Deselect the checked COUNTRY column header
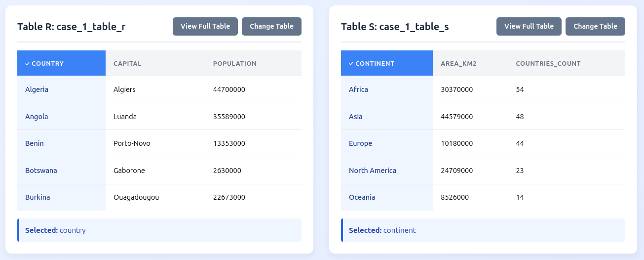Viewport: 644px width, 260px height. tap(61, 63)
